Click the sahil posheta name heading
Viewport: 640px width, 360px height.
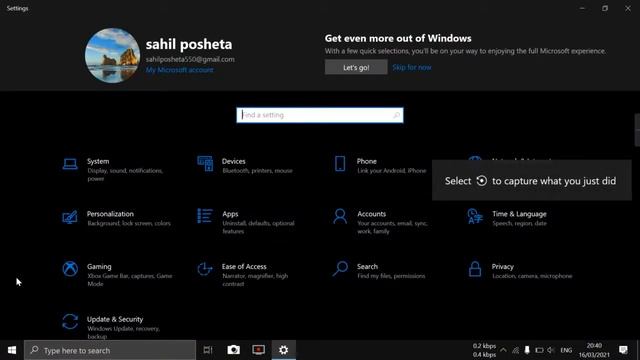[189, 44]
